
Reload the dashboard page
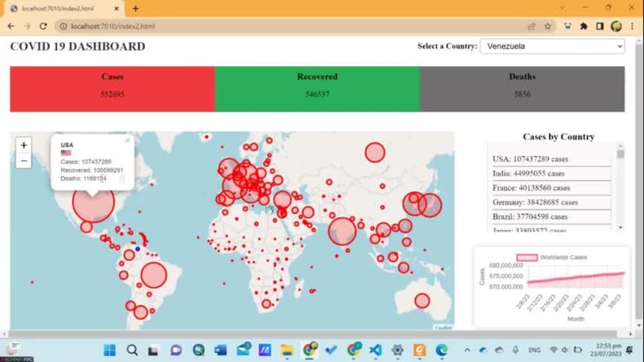click(43, 26)
